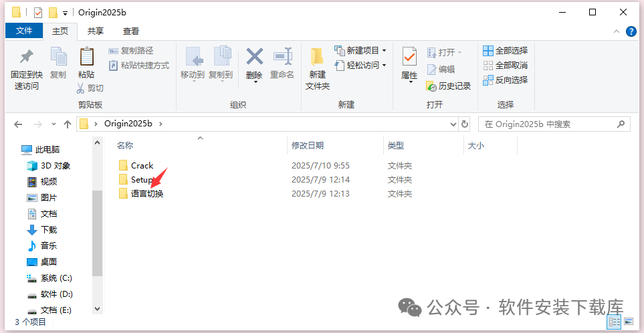This screenshot has height=333, width=644.
Task: Click Select none (全部取消)
Action: point(506,66)
